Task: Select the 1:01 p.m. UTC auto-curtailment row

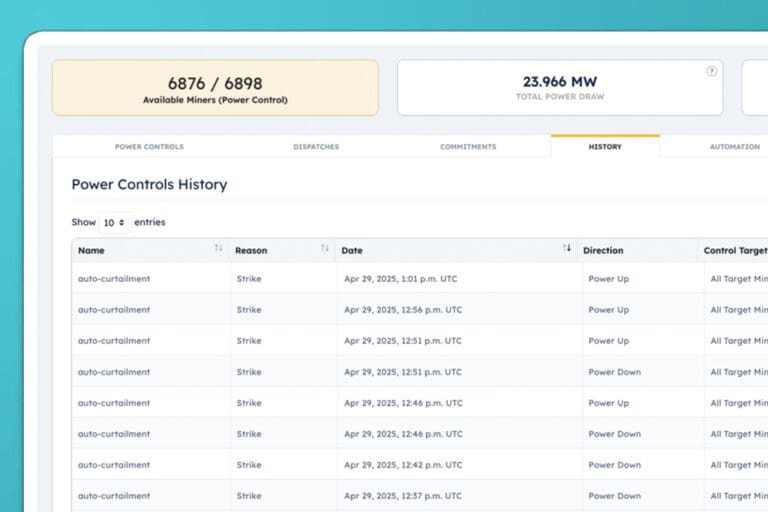Action: point(114,279)
